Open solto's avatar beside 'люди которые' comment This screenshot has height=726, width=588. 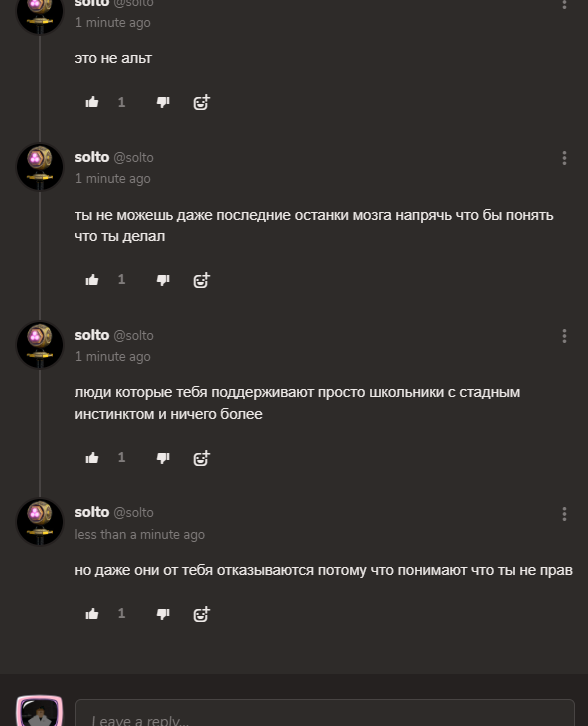pyautogui.click(x=40, y=344)
